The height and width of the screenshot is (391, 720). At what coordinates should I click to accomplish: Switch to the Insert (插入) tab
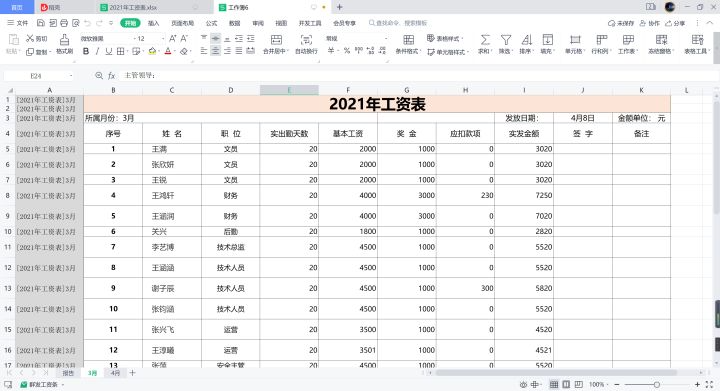[153, 23]
